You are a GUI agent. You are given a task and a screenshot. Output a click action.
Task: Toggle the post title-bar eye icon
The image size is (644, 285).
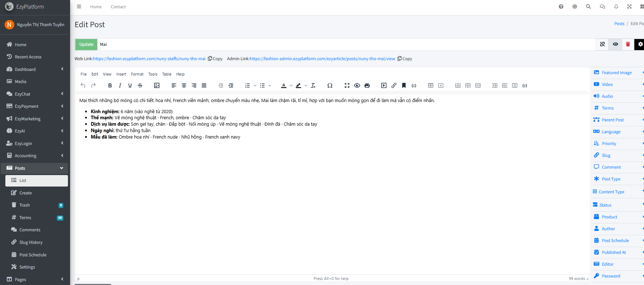click(x=615, y=44)
